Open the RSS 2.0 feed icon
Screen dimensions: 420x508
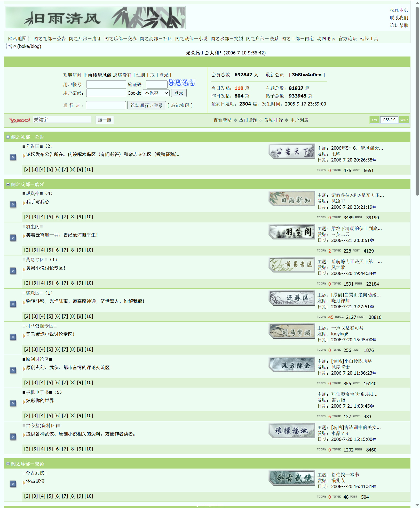(x=389, y=120)
